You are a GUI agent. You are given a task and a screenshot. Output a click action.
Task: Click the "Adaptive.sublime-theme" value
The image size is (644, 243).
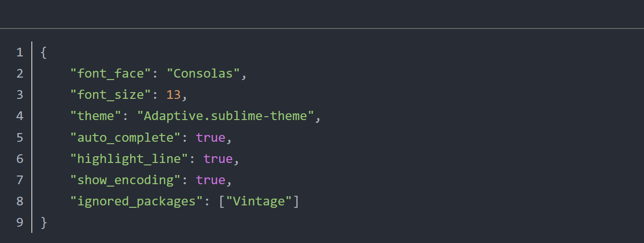click(225, 116)
